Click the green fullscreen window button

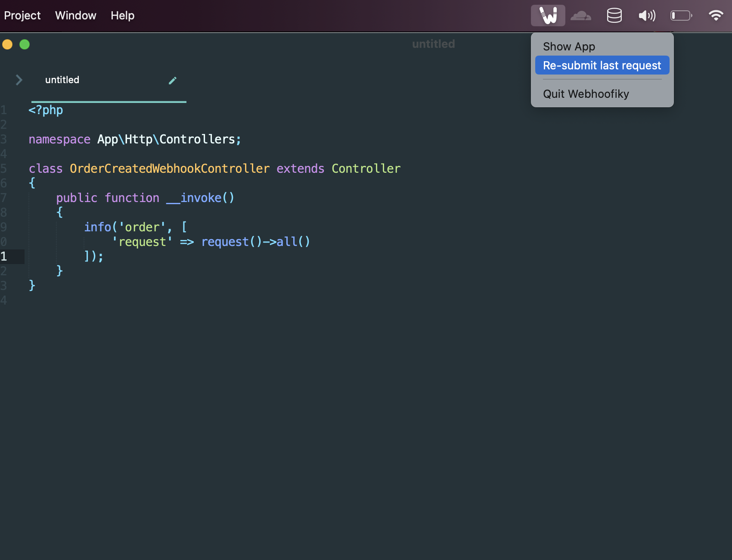click(25, 44)
